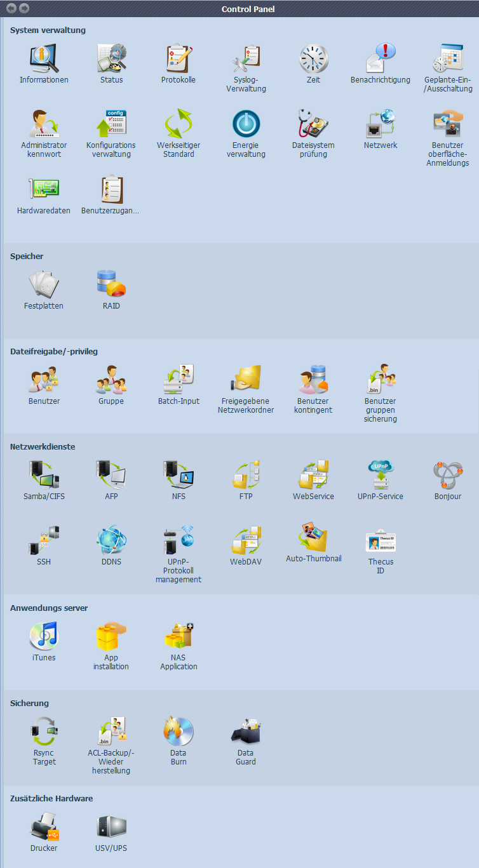This screenshot has height=868, width=479.
Task: Click the forward arrow in title bar
Action: click(24, 8)
